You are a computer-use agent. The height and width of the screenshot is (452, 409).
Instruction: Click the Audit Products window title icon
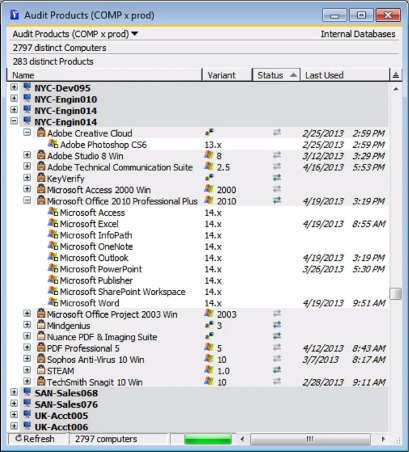click(x=14, y=15)
